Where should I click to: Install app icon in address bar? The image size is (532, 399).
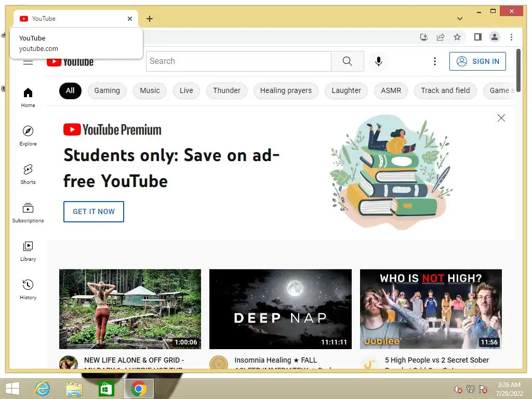pos(424,37)
